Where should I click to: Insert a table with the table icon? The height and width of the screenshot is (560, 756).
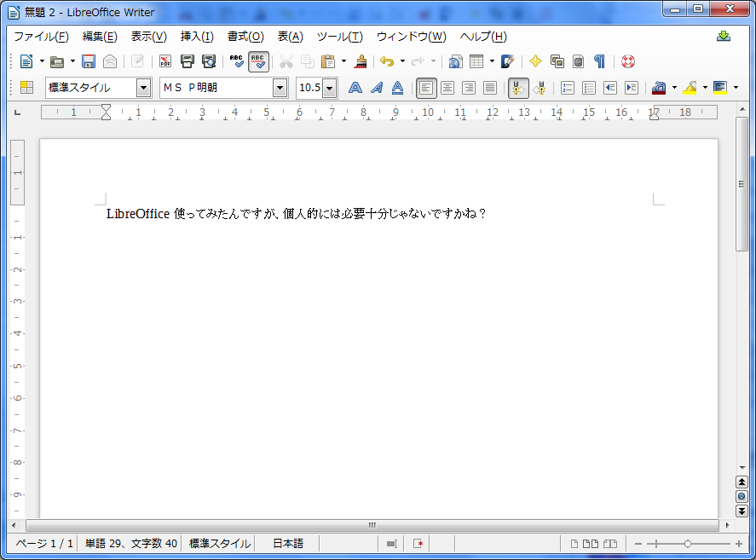point(476,61)
